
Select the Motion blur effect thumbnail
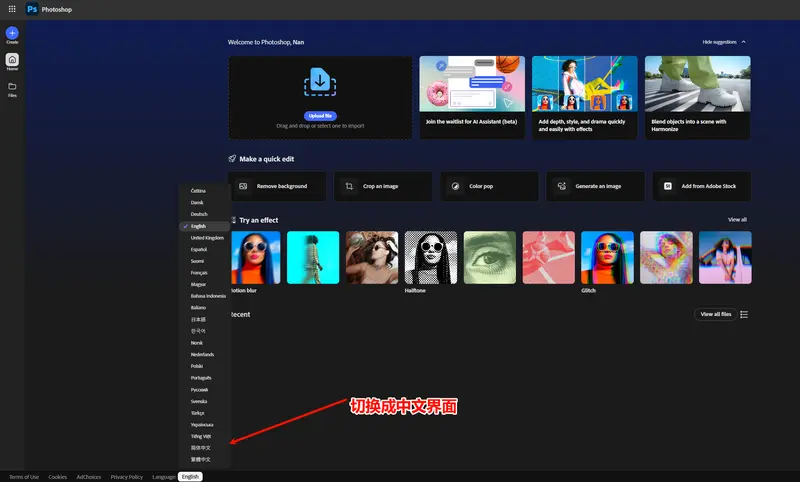click(x=256, y=258)
